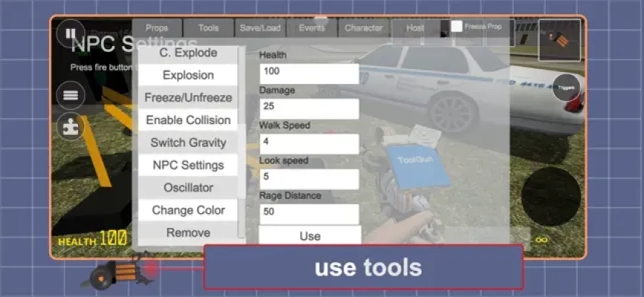The height and width of the screenshot is (297, 644).
Task: Open the hamburger menu icon on the left
Action: tap(71, 95)
